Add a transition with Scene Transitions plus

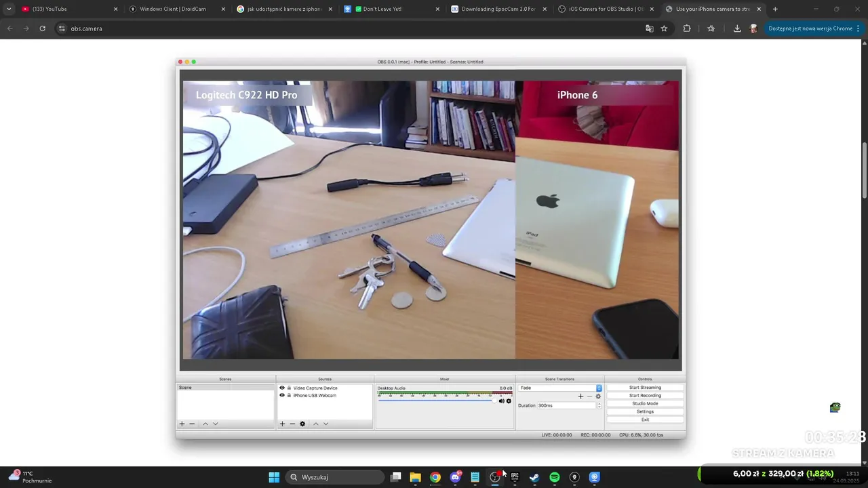point(580,396)
